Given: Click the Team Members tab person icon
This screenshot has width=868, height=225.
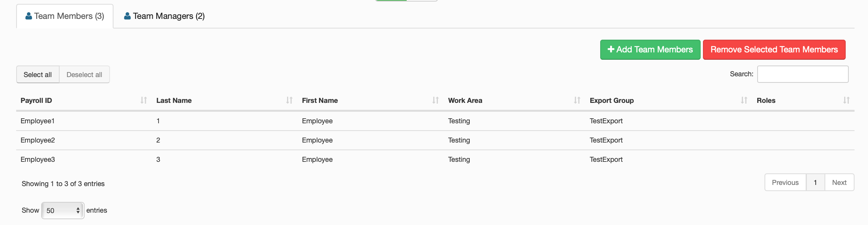Looking at the screenshot, I should pyautogui.click(x=28, y=16).
